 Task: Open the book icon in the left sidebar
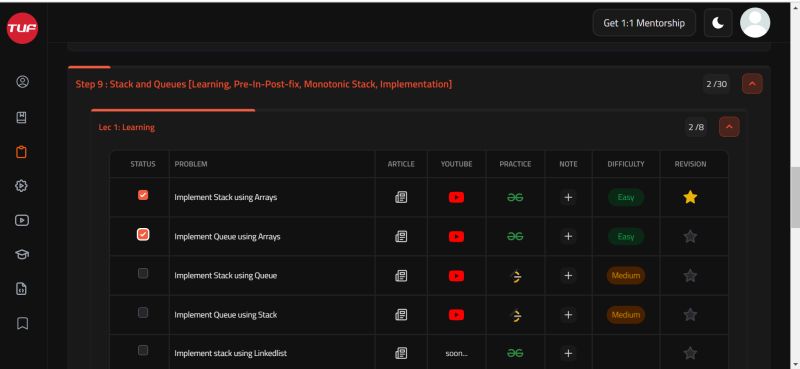(21, 118)
